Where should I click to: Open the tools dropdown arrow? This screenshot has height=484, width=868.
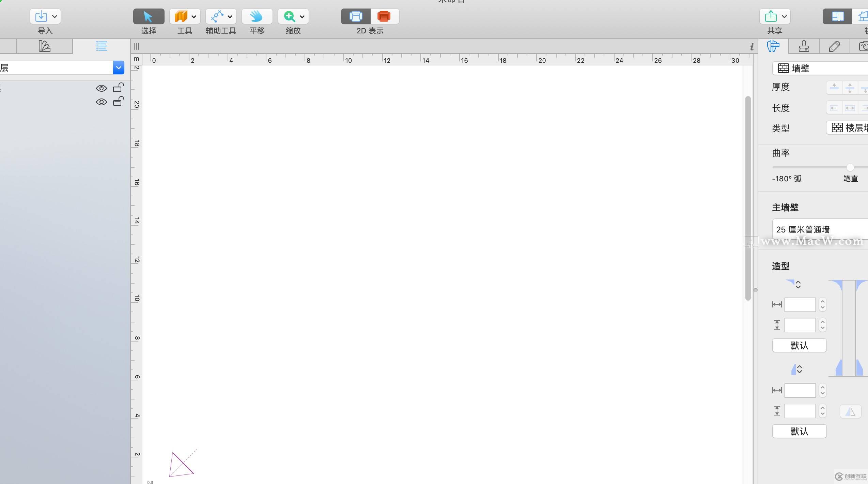click(194, 16)
